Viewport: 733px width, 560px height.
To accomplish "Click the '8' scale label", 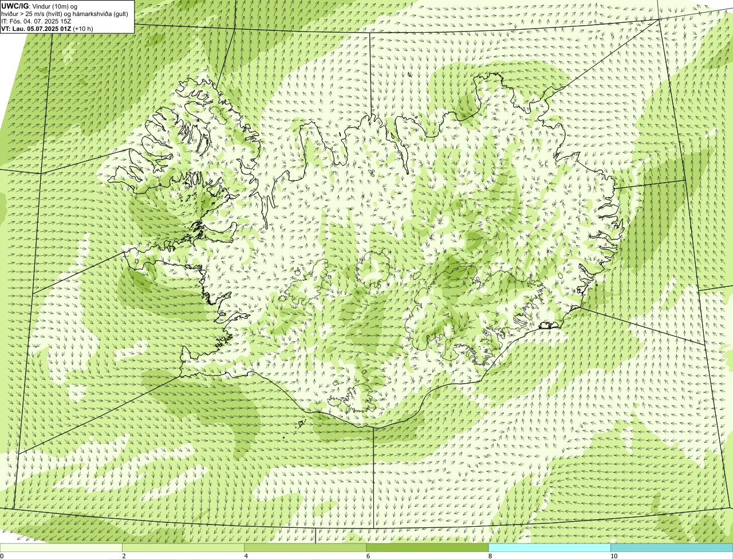I will (490, 556).
